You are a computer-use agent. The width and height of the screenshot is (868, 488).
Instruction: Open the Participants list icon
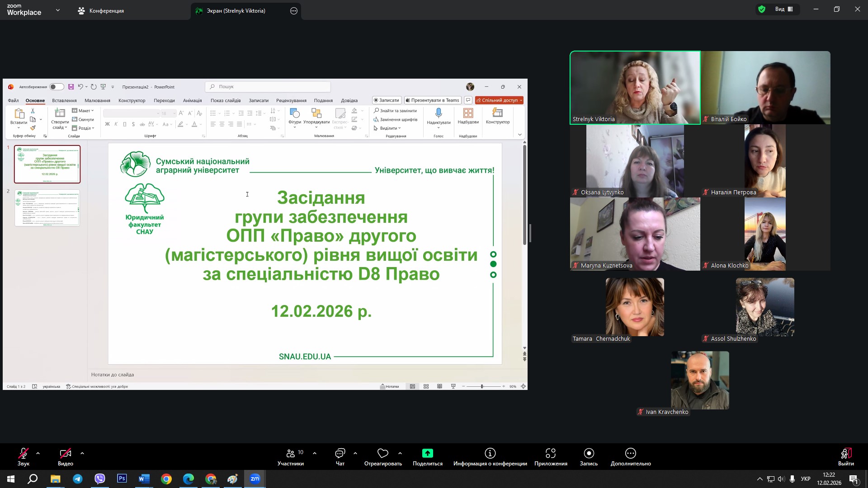[x=291, y=453]
